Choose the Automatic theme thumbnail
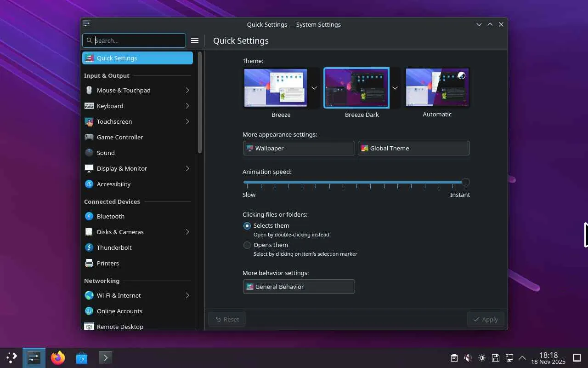This screenshot has height=368, width=588. coord(437,88)
